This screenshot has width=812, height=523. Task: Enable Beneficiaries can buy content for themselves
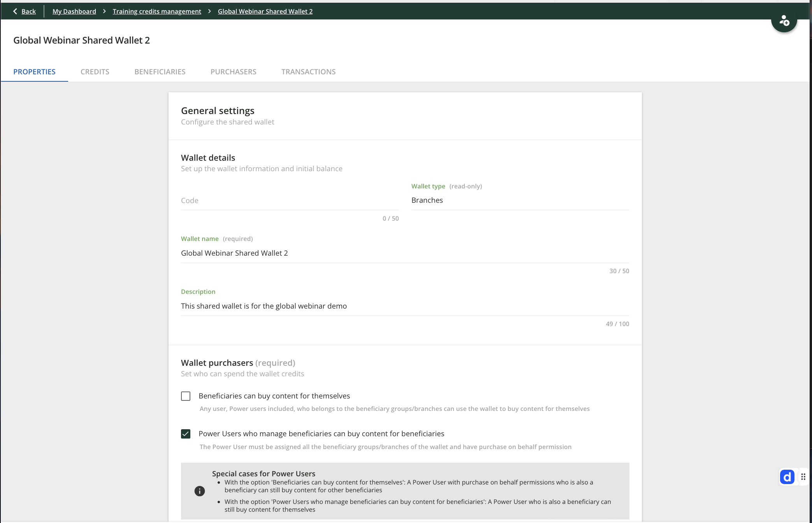click(186, 396)
